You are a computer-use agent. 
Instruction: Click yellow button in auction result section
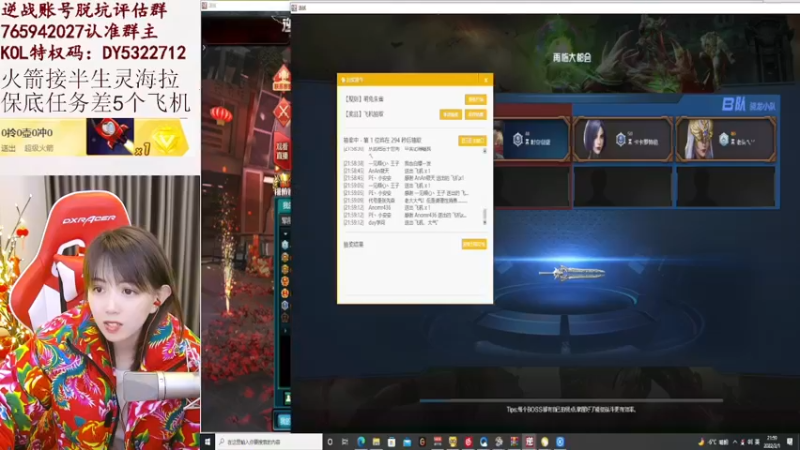coord(474,244)
